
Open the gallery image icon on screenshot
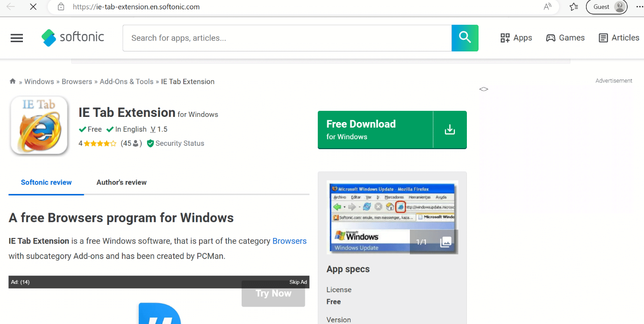[x=446, y=242]
